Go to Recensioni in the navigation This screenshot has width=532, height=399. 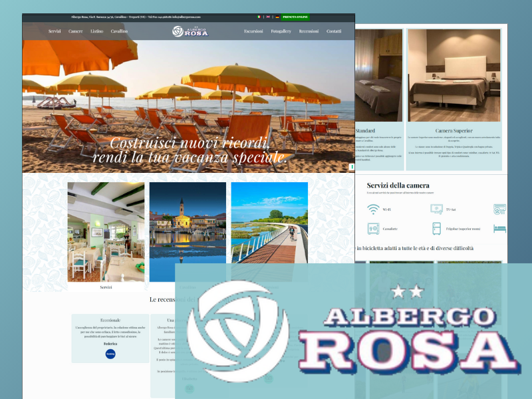point(309,31)
